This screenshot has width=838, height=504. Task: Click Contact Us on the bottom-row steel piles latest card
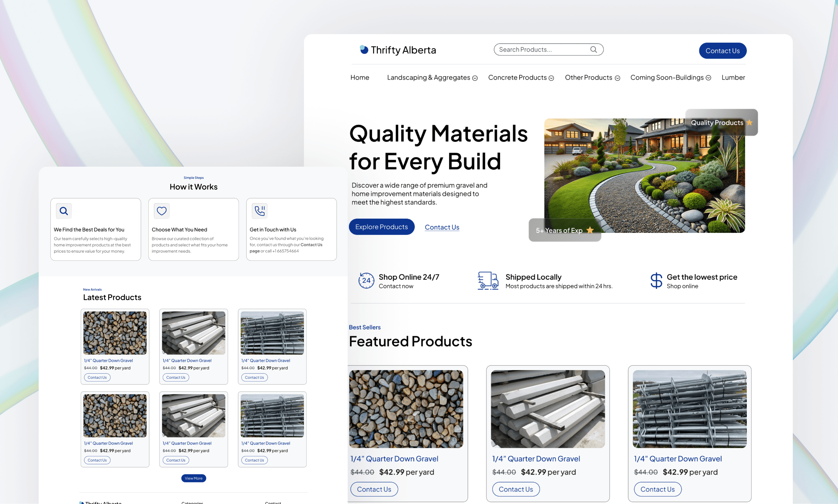coord(254,460)
